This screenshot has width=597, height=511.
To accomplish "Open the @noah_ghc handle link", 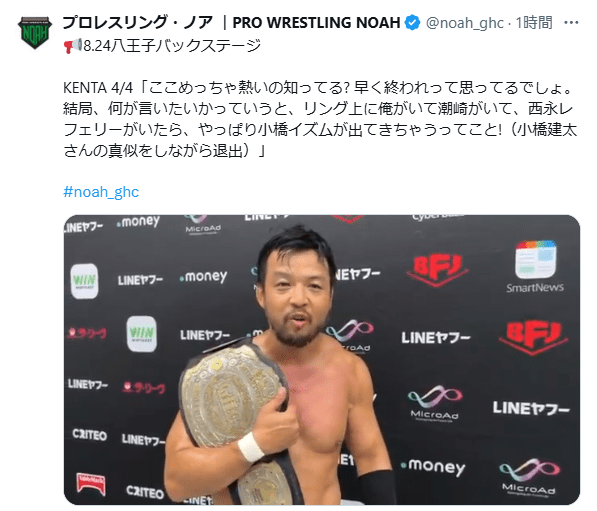I will [465, 23].
